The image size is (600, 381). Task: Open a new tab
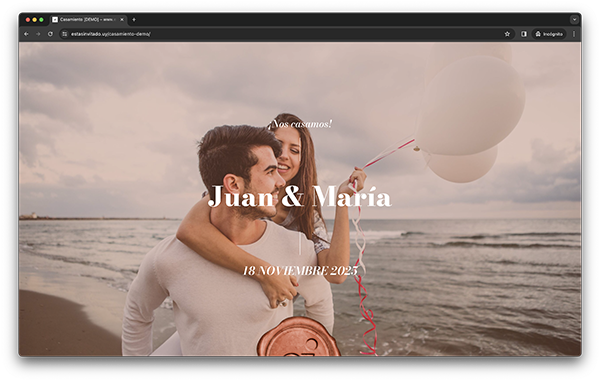click(134, 20)
